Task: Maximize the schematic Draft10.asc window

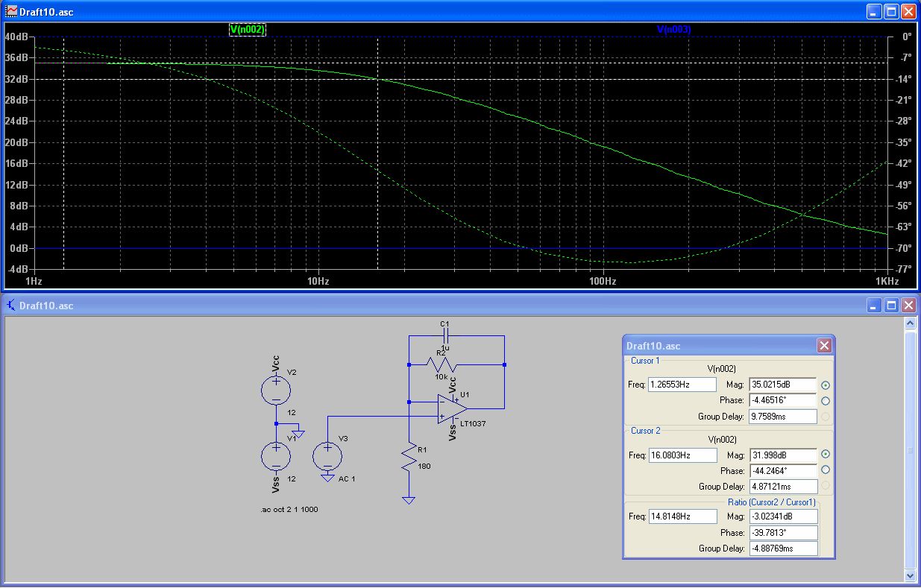Action: click(x=891, y=306)
